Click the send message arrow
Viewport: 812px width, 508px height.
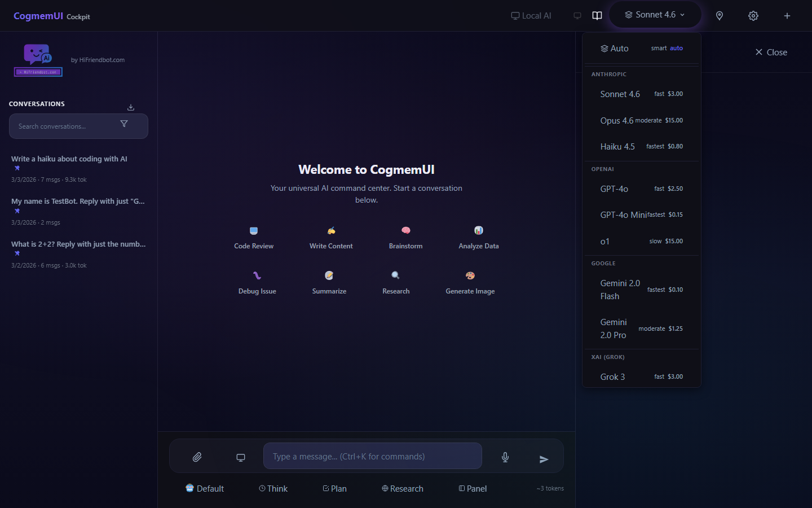point(544,459)
